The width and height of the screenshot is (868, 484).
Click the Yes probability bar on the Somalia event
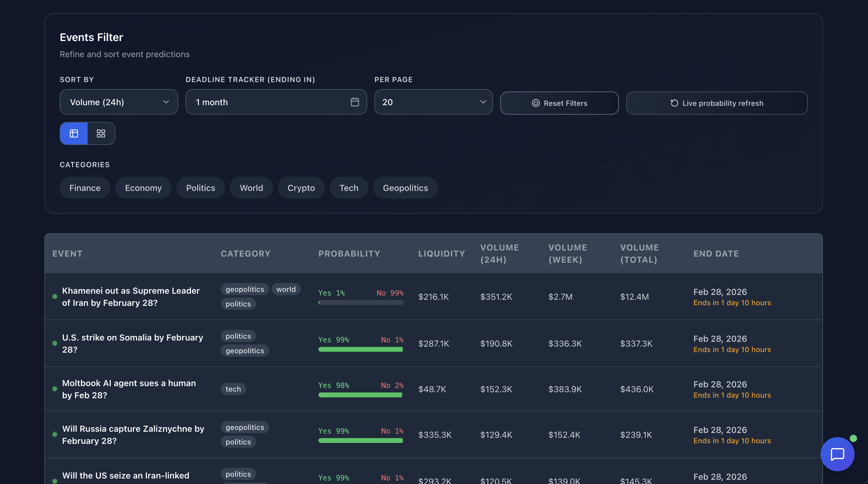click(360, 349)
